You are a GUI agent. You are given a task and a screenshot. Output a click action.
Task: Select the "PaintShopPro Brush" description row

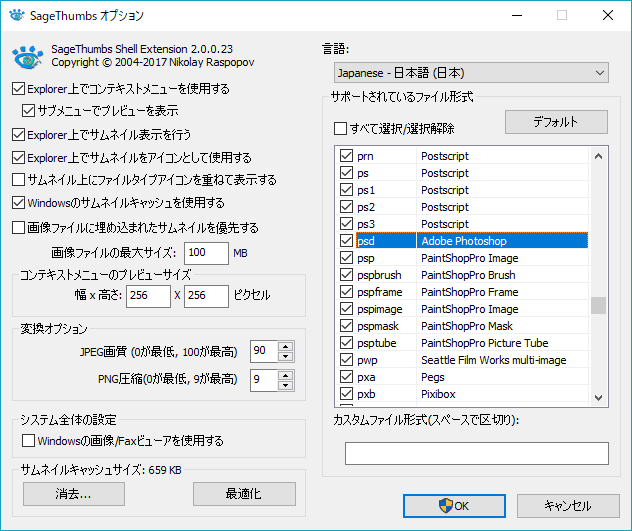point(468,275)
